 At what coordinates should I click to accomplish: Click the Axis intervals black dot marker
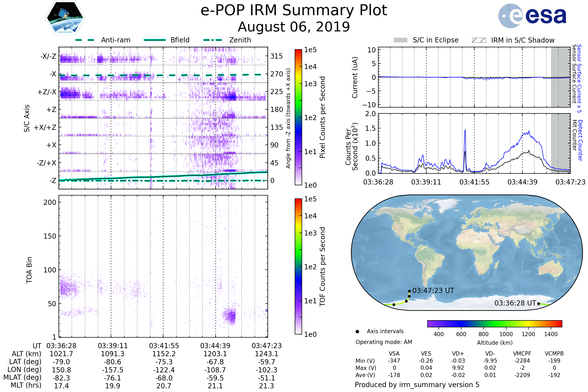click(x=357, y=331)
